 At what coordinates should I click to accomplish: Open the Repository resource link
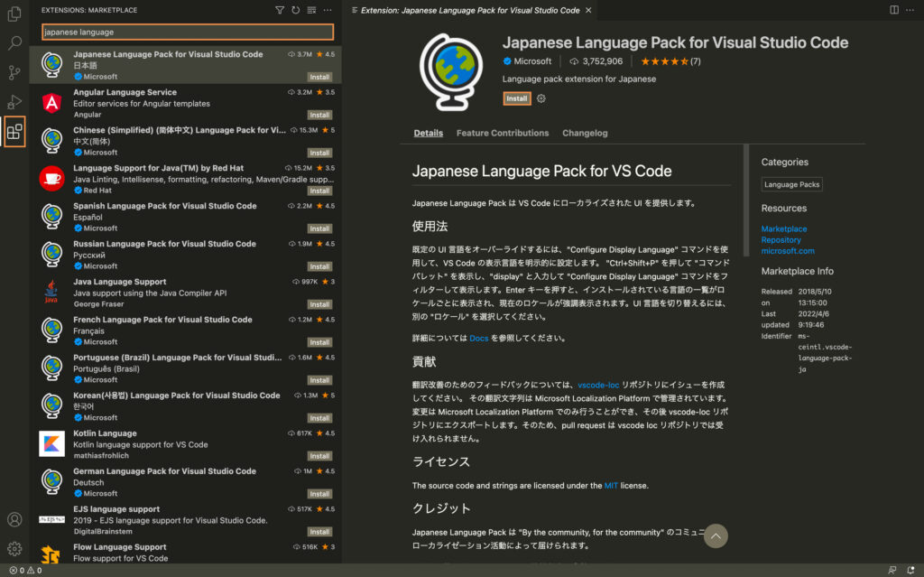click(x=781, y=240)
